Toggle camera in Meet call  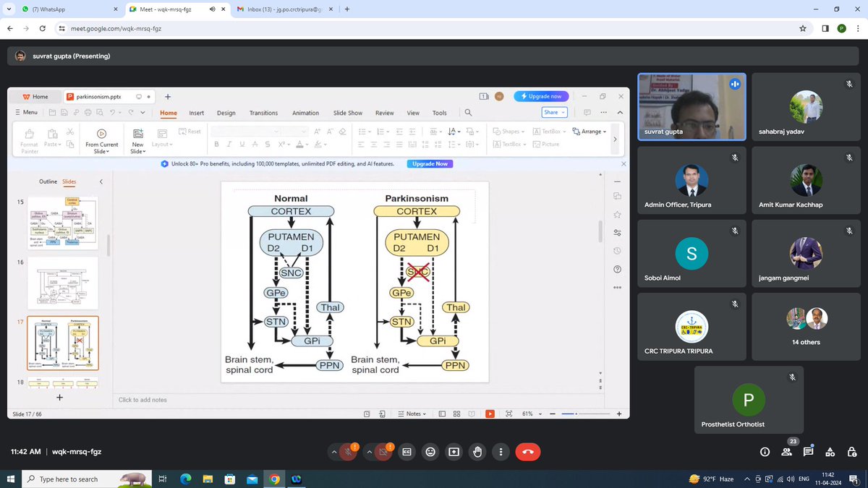[x=383, y=452]
